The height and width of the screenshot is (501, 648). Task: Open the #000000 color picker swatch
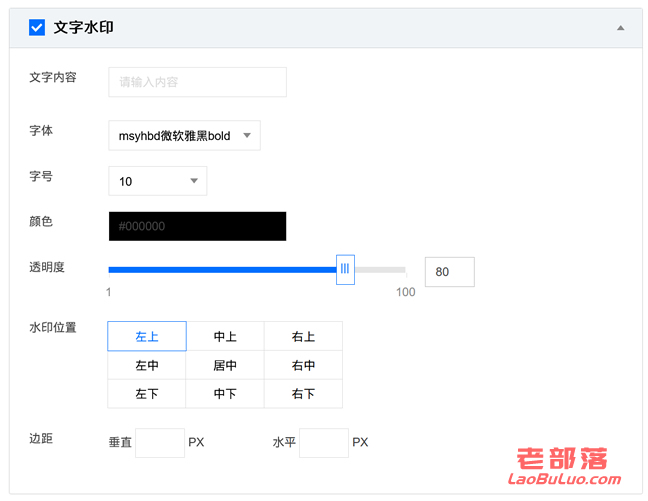click(197, 226)
